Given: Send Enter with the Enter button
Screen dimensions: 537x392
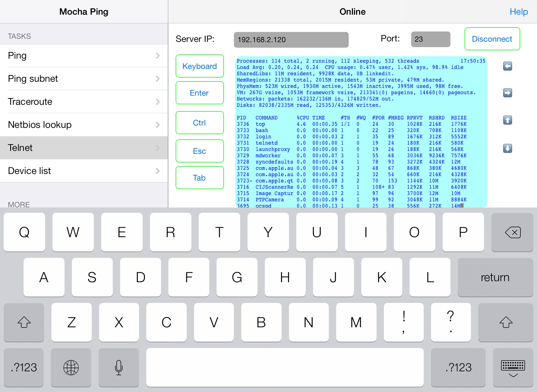Looking at the screenshot, I should click(x=200, y=93).
